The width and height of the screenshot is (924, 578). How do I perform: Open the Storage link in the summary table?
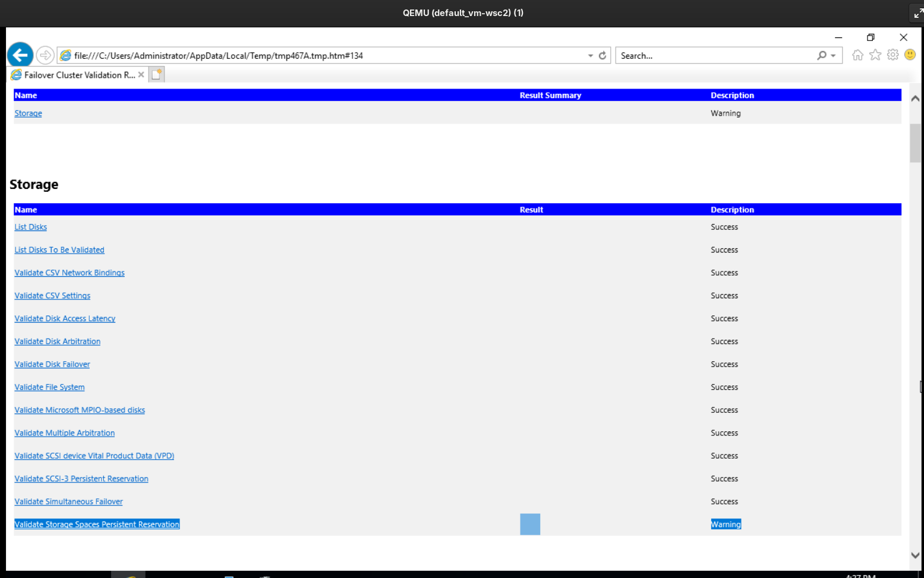point(28,113)
